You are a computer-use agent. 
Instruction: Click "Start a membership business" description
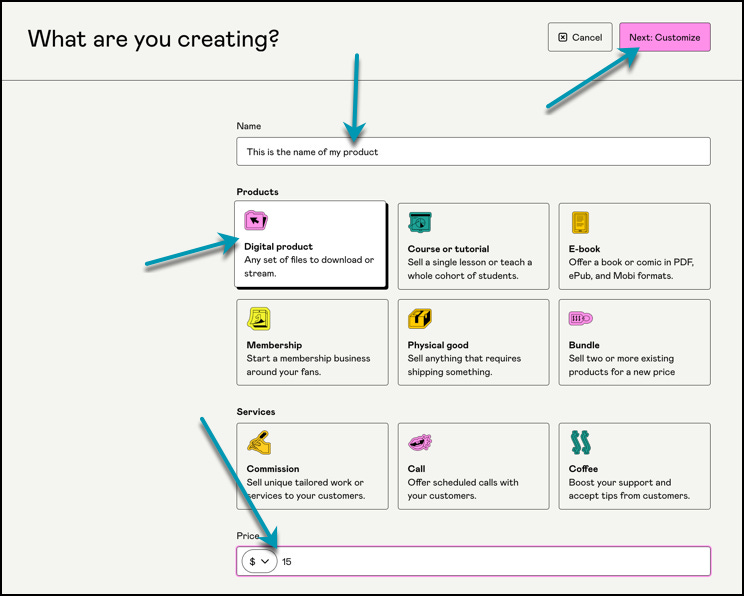[x=308, y=365]
